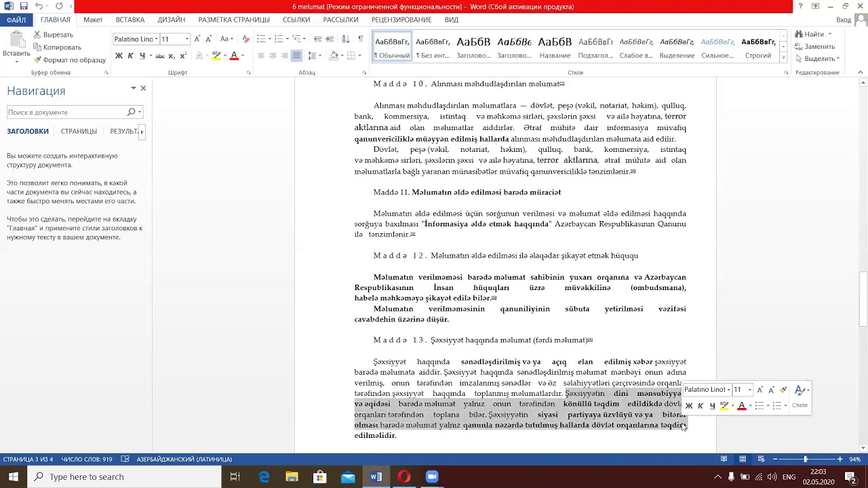Center-align the paragraph in the ribbon
This screenshot has width=868, height=488.
(273, 56)
